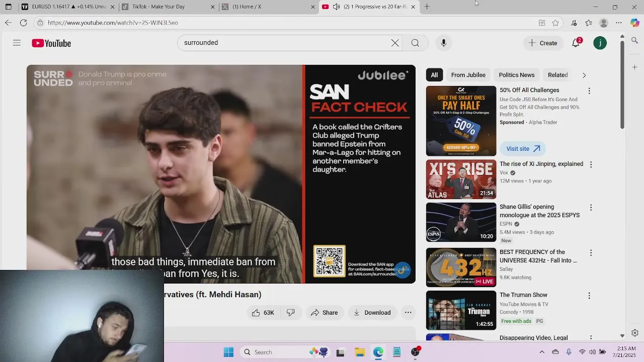Image resolution: width=644 pixels, height=362 pixels.
Task: Click the Alpha Trader ad thumbnail
Action: click(x=461, y=121)
